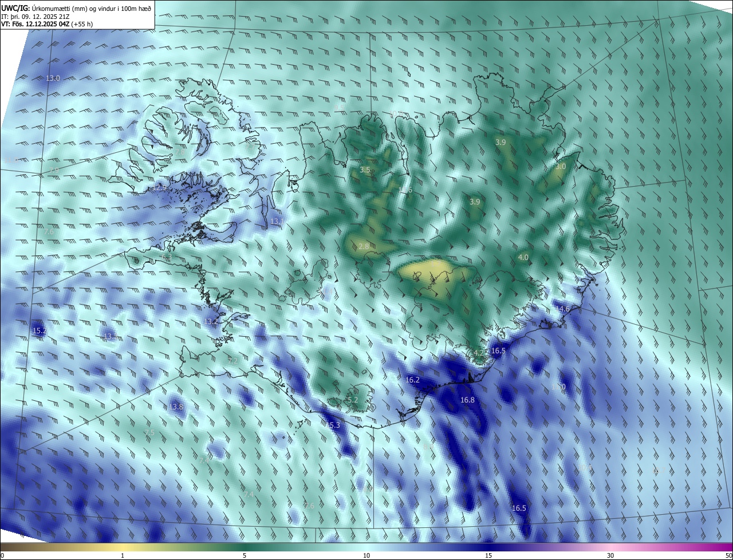Pick the 7.9 value label

[x=54, y=170]
